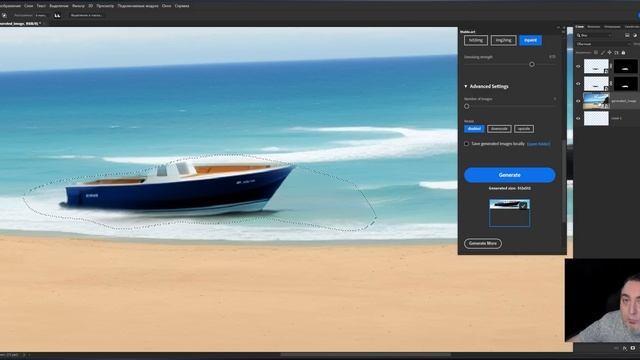Select the bottom blank layer thumbnail
This screenshot has height=360, width=640.
596,118
